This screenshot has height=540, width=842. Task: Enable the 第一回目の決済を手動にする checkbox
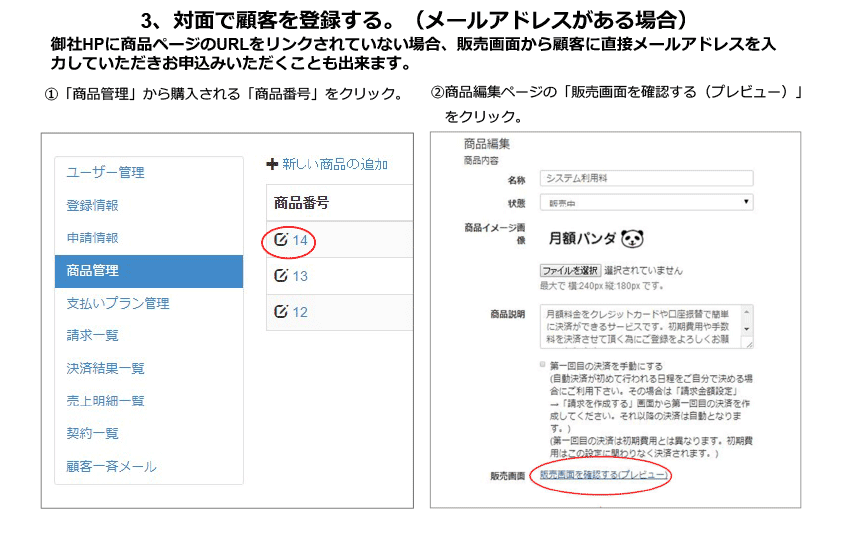coord(543,366)
